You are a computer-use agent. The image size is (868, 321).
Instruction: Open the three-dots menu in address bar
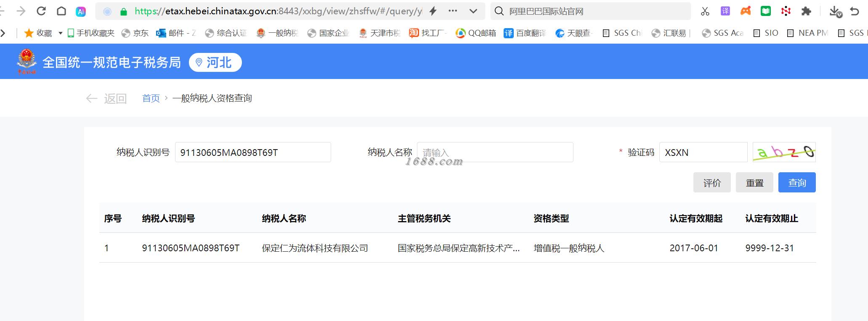453,11
